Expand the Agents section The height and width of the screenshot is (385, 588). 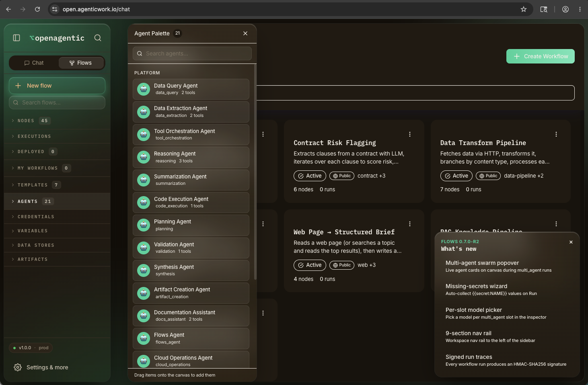point(57,201)
